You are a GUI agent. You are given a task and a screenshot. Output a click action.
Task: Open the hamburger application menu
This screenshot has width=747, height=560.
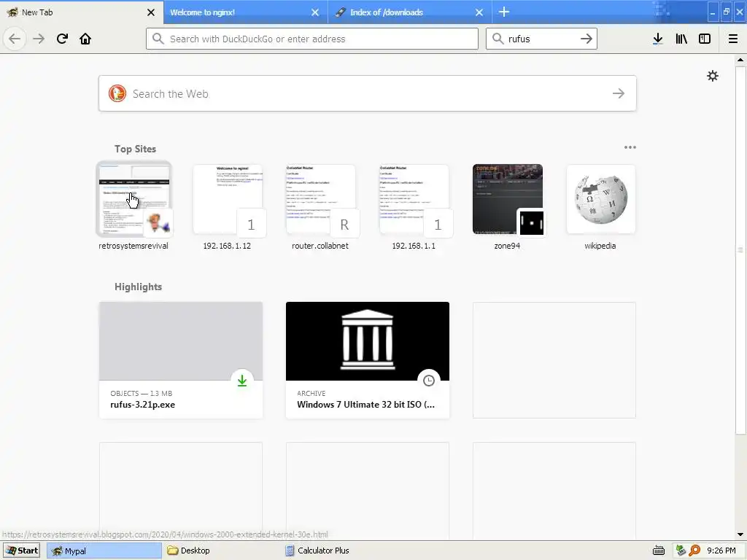pos(733,39)
